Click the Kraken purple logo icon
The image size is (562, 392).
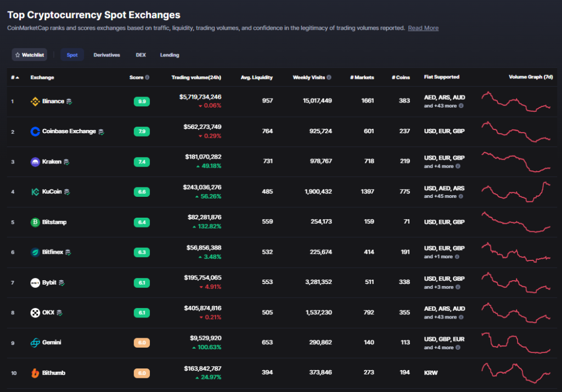35,162
